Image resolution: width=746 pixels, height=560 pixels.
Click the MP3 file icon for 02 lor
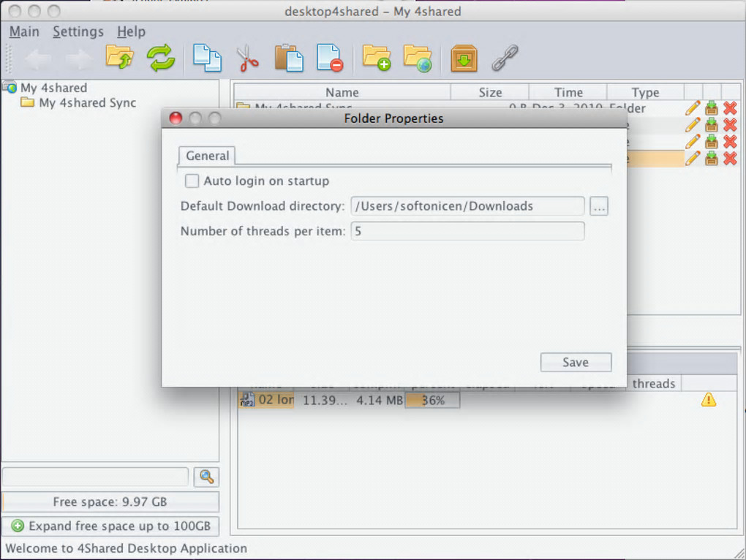(247, 400)
